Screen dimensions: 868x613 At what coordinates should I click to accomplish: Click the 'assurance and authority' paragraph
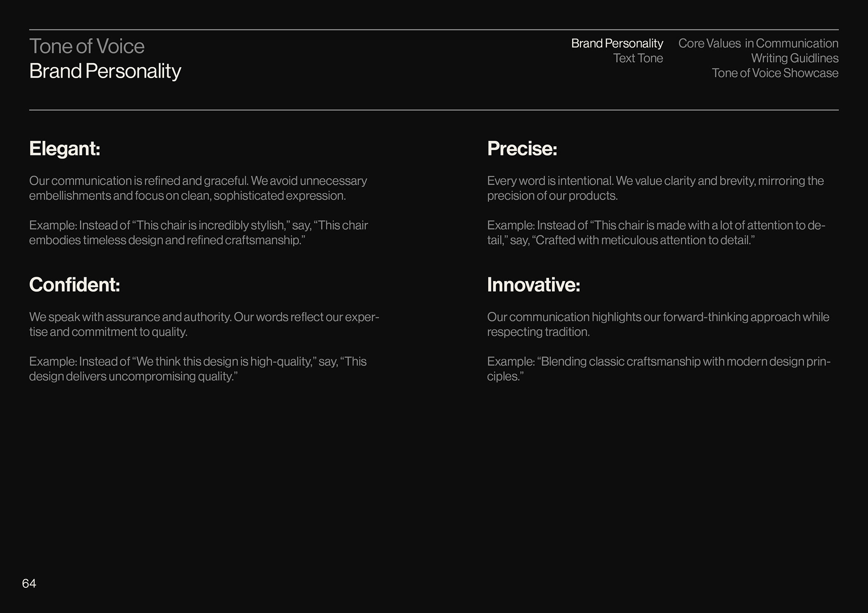(203, 324)
